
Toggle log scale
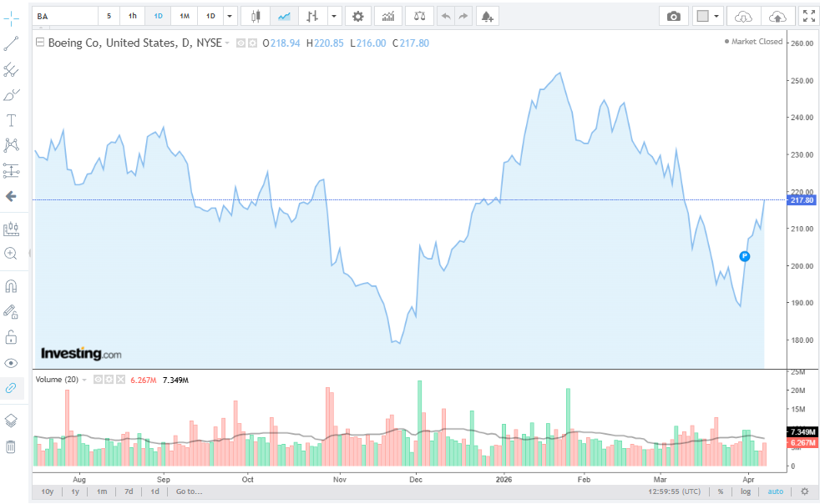click(745, 491)
